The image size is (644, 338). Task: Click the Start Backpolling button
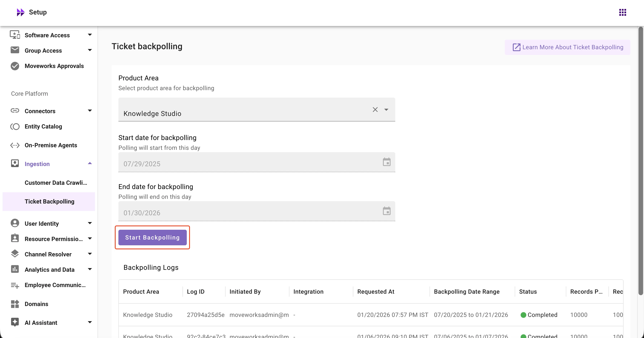click(x=152, y=237)
